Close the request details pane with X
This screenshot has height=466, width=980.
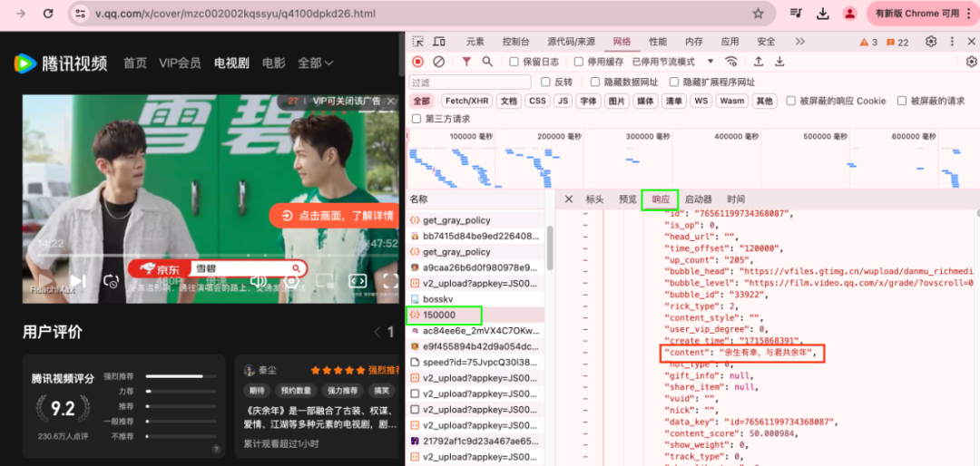click(x=568, y=199)
